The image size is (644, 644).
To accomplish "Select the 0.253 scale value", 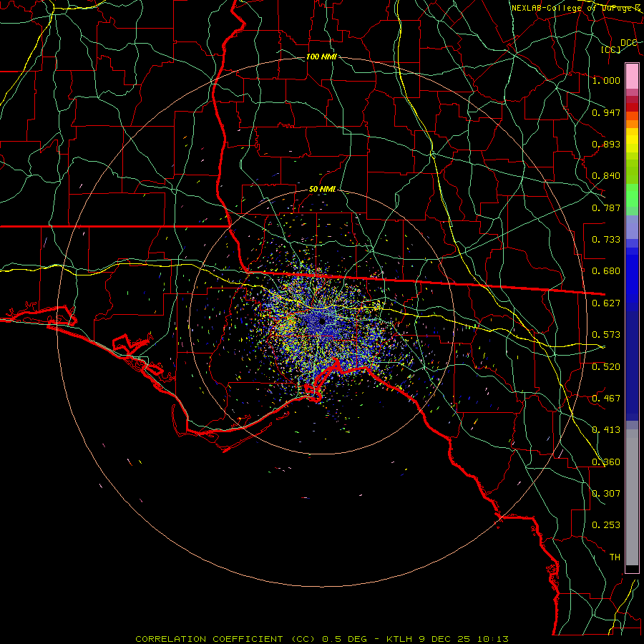I will pyautogui.click(x=606, y=525).
